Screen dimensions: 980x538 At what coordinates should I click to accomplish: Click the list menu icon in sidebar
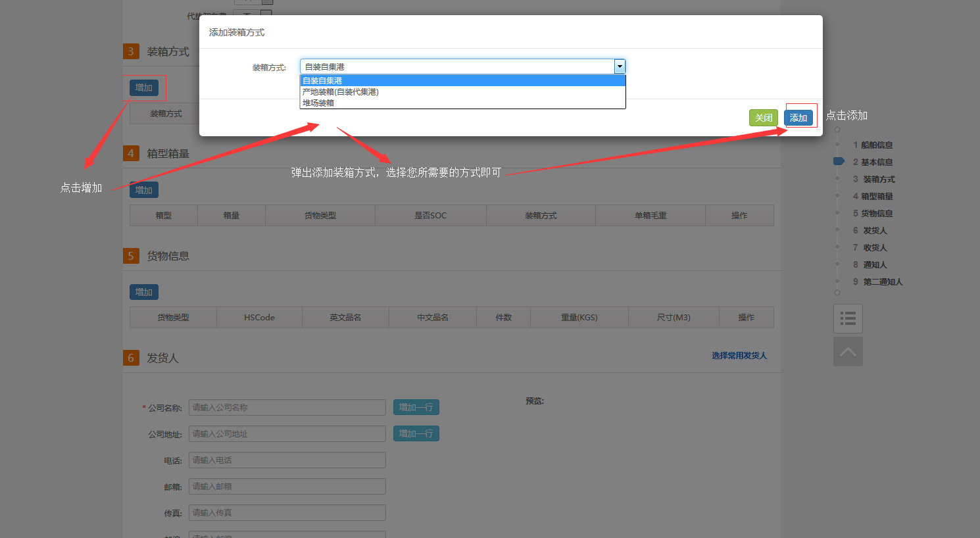click(848, 319)
